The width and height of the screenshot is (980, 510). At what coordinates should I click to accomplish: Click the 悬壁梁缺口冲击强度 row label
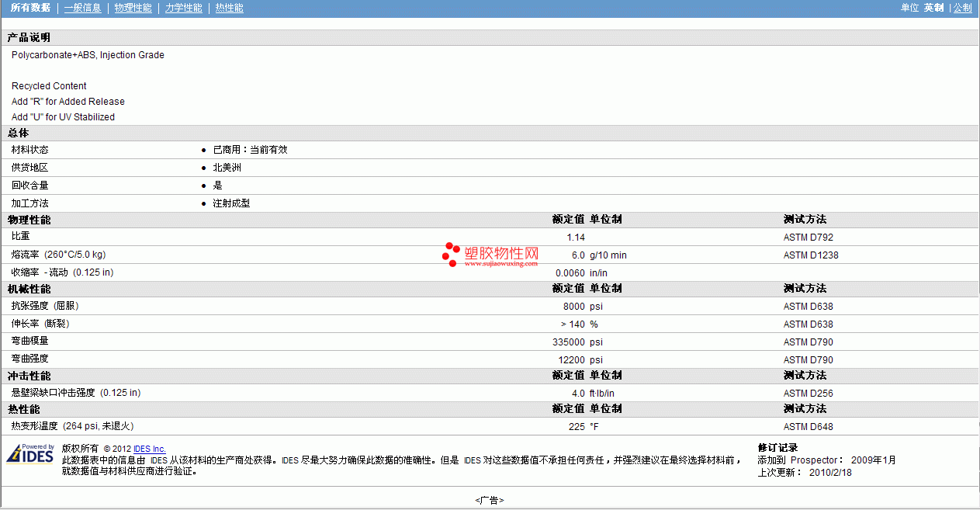pos(76,393)
